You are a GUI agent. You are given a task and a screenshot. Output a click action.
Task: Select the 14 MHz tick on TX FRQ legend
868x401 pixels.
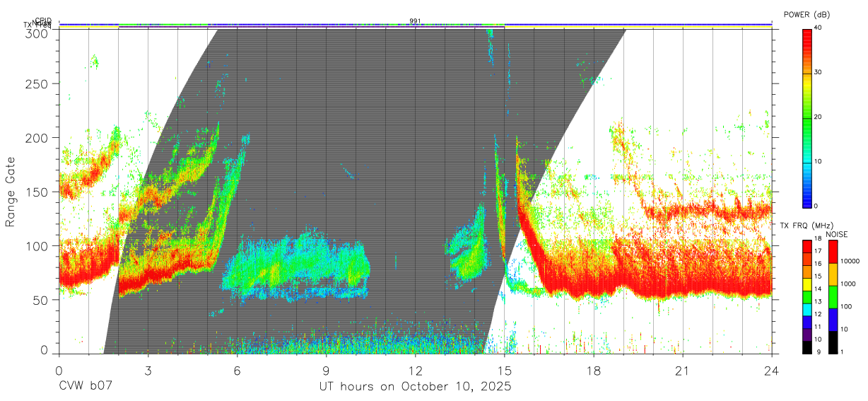click(819, 289)
